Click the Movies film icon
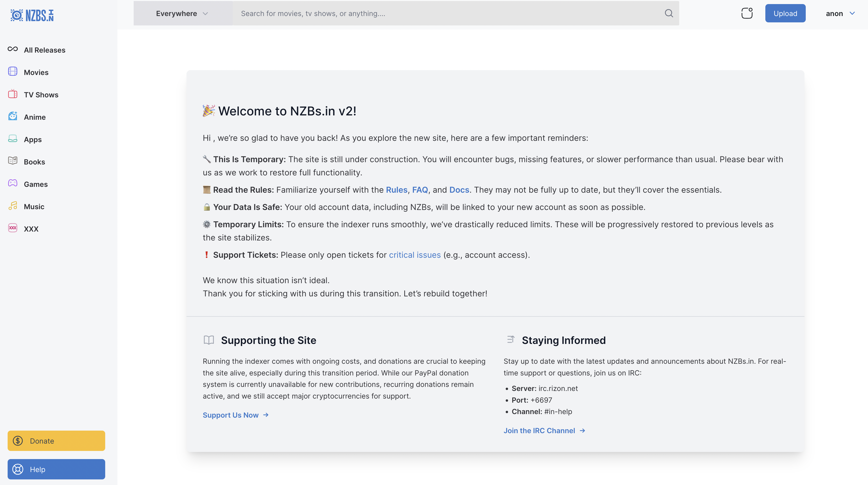Image resolution: width=868 pixels, height=485 pixels. coord(13,71)
